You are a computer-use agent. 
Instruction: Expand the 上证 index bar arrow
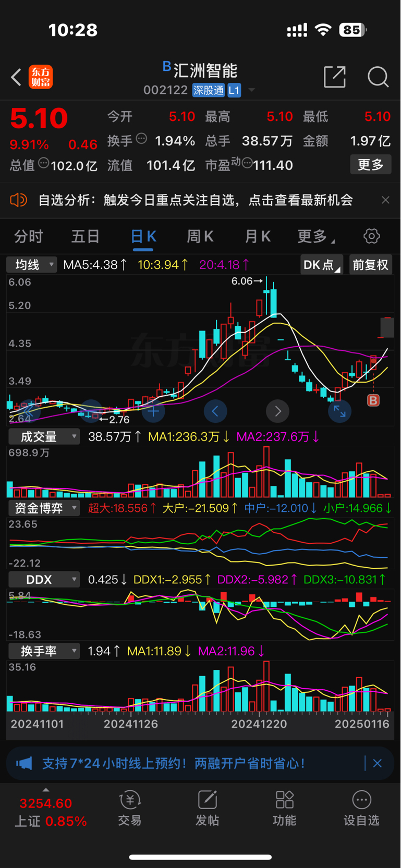click(46, 790)
